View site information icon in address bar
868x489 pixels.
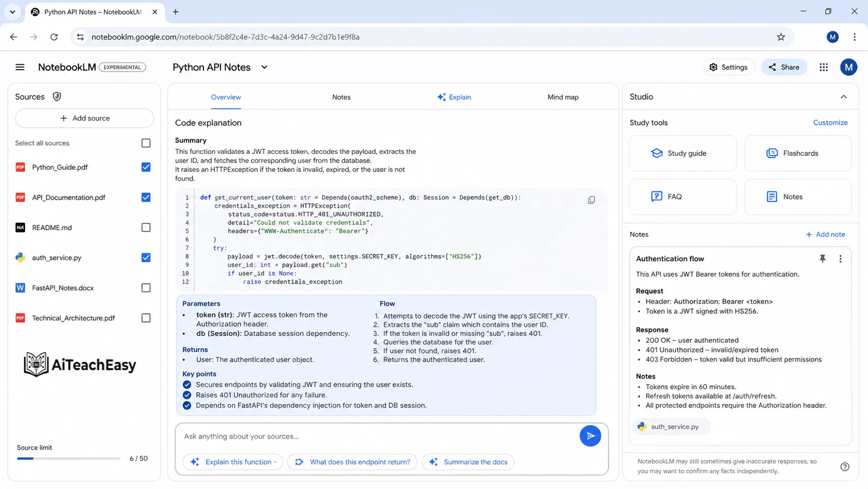(80, 37)
